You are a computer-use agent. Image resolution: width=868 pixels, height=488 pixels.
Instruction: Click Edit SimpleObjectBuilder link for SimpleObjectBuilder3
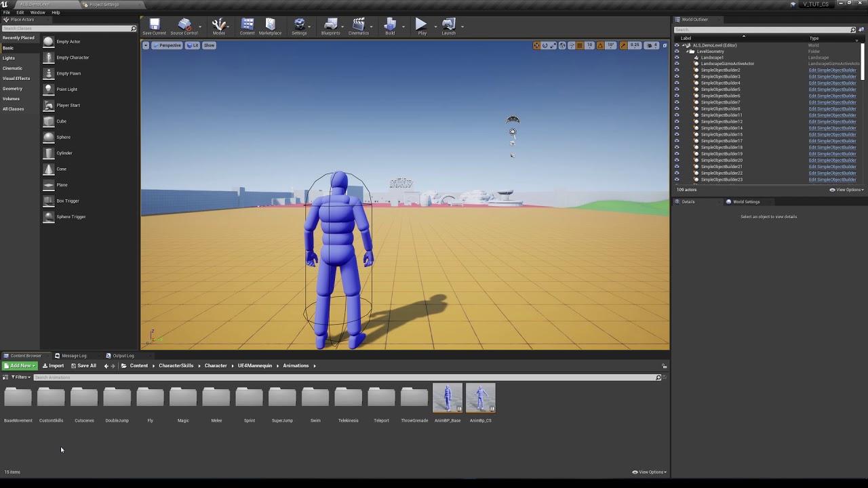[x=832, y=77]
